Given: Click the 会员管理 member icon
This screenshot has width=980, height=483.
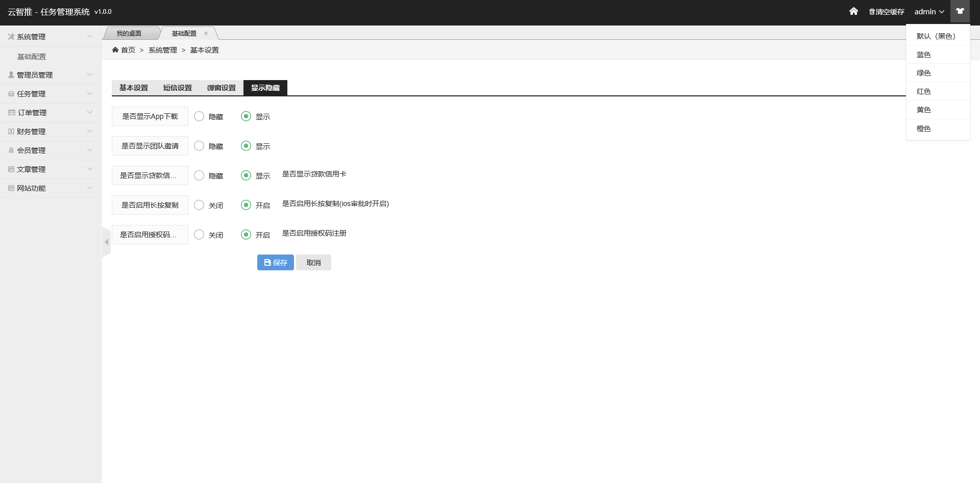Looking at the screenshot, I should [11, 150].
